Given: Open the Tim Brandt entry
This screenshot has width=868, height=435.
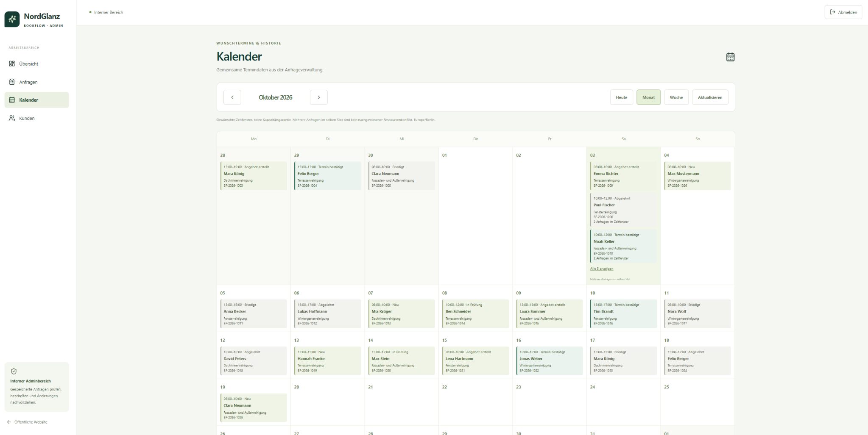Looking at the screenshot, I should pos(623,314).
